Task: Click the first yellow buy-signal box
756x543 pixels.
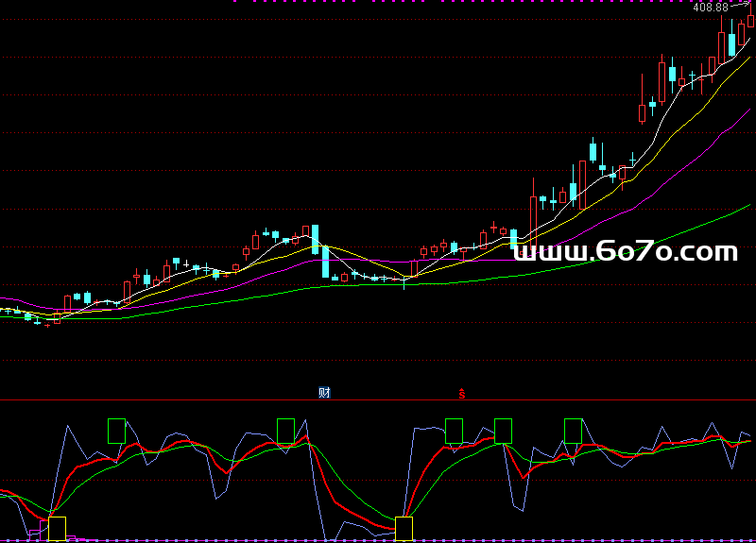Action: [57, 528]
